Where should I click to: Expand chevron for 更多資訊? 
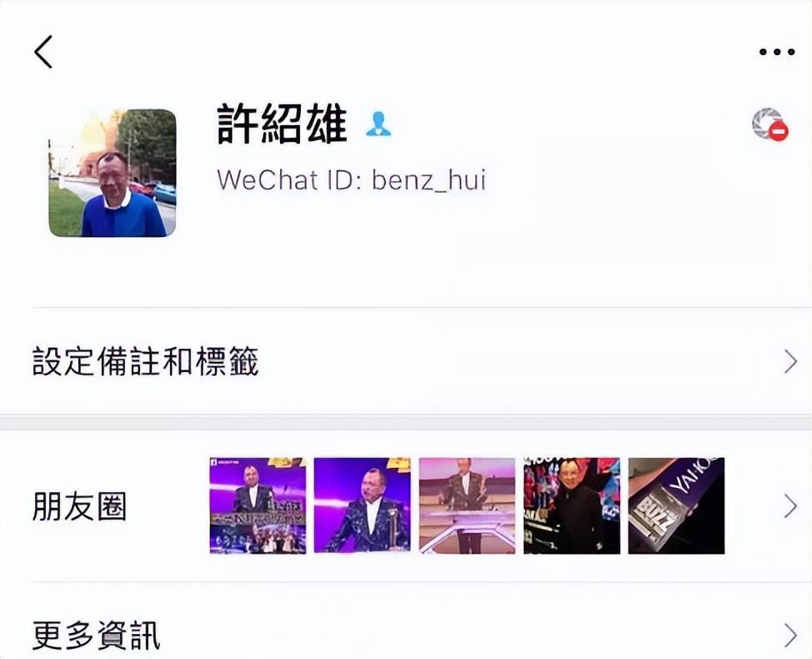point(791,635)
